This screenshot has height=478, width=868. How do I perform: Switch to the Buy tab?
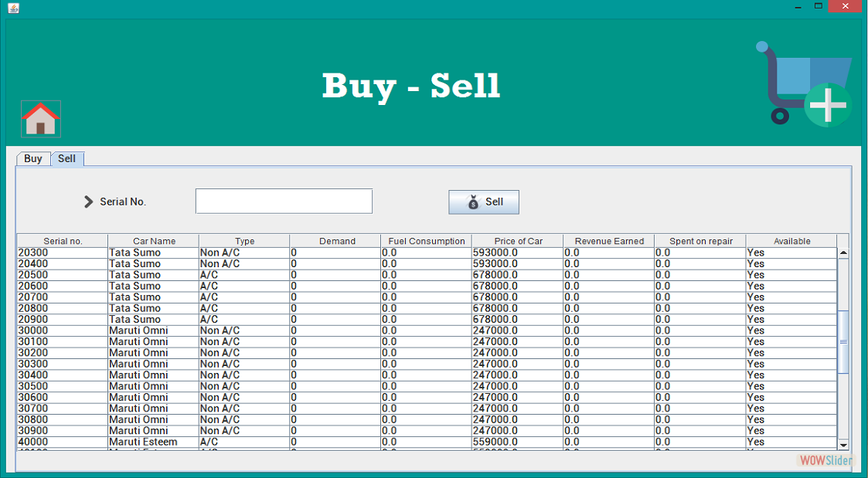pos(33,159)
